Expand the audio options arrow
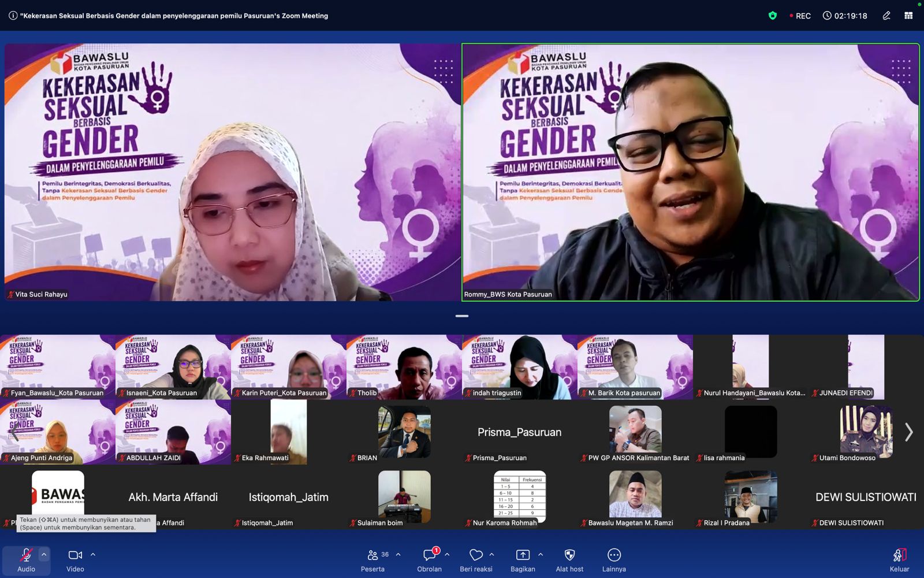The image size is (924, 578). [43, 554]
